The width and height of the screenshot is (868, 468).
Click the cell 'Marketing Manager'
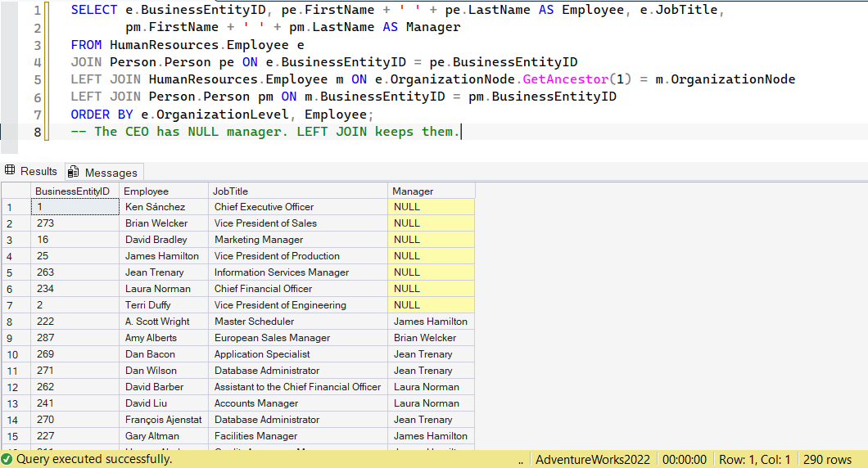[298, 240]
